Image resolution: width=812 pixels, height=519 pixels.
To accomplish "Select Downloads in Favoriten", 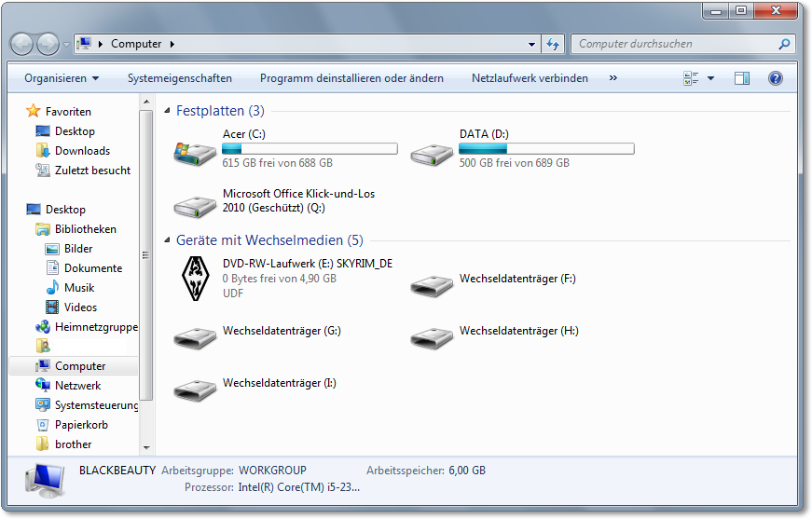I will point(82,151).
